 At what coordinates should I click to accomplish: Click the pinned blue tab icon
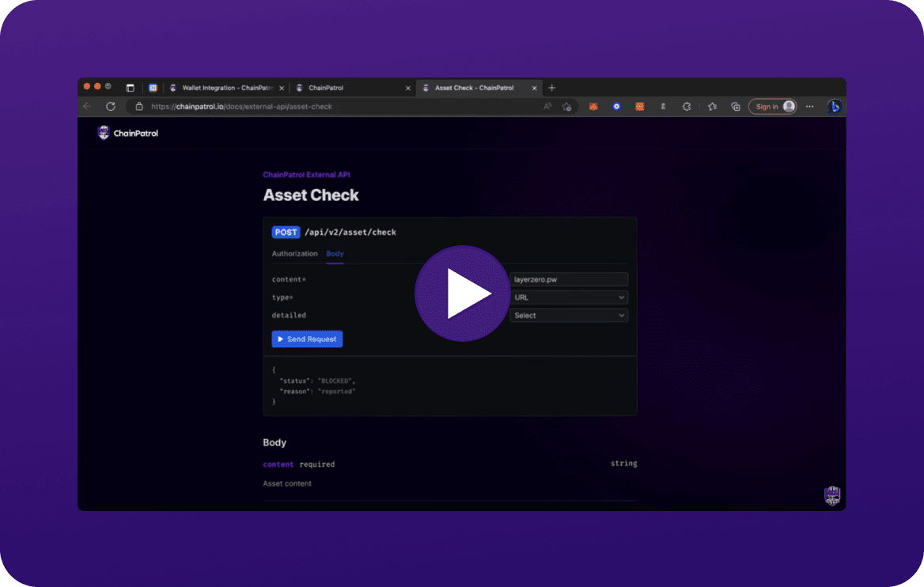point(153,88)
